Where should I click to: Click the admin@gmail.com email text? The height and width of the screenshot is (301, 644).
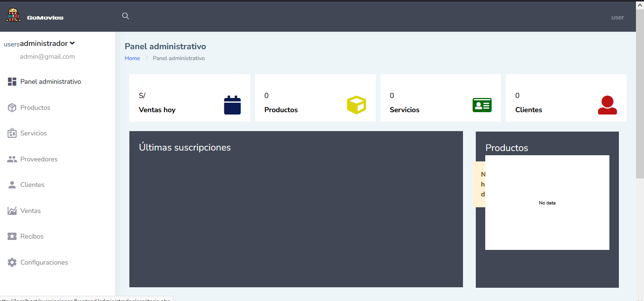click(47, 57)
